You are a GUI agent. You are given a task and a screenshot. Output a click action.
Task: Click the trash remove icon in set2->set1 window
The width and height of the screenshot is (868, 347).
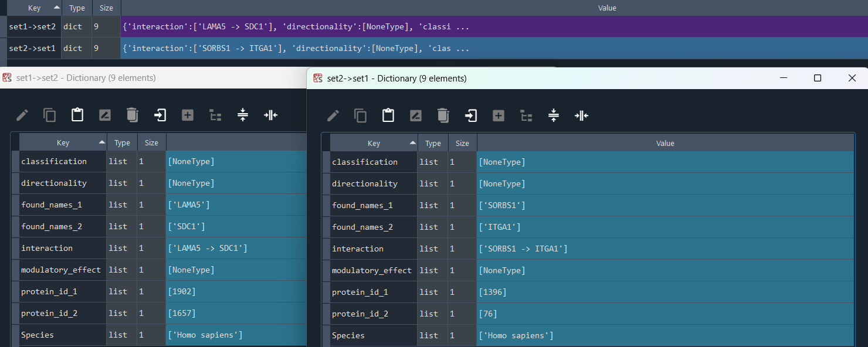443,115
